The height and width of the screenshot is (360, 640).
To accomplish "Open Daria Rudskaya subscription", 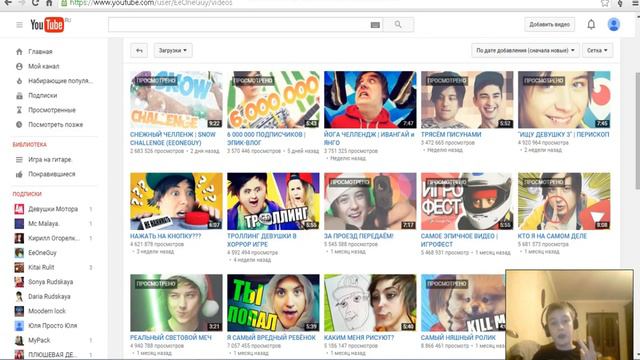I will click(x=49, y=297).
